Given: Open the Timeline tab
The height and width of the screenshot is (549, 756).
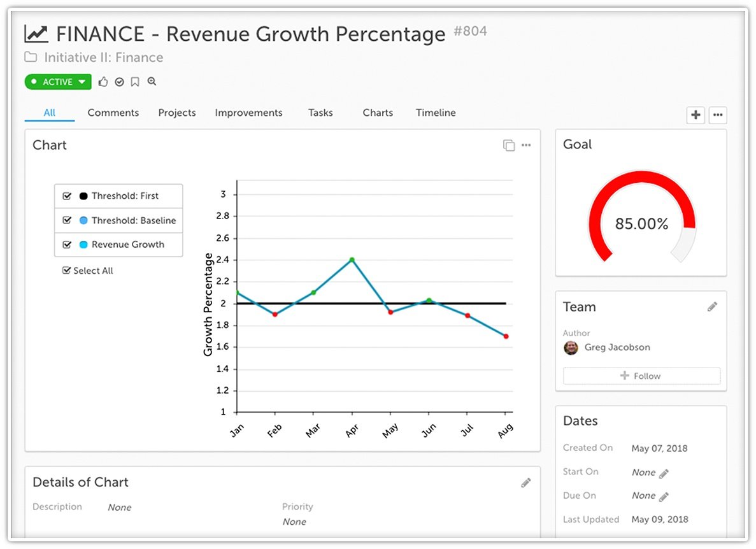Looking at the screenshot, I should click(436, 113).
